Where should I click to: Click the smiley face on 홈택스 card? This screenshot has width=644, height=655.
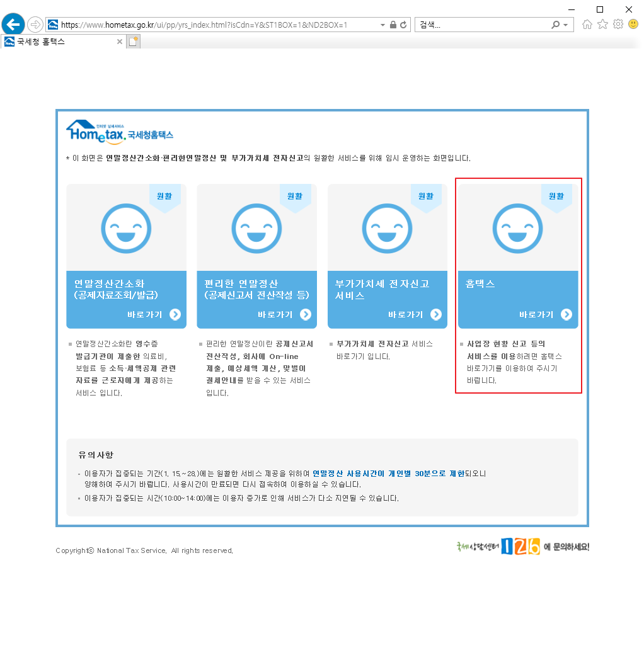coord(517,229)
